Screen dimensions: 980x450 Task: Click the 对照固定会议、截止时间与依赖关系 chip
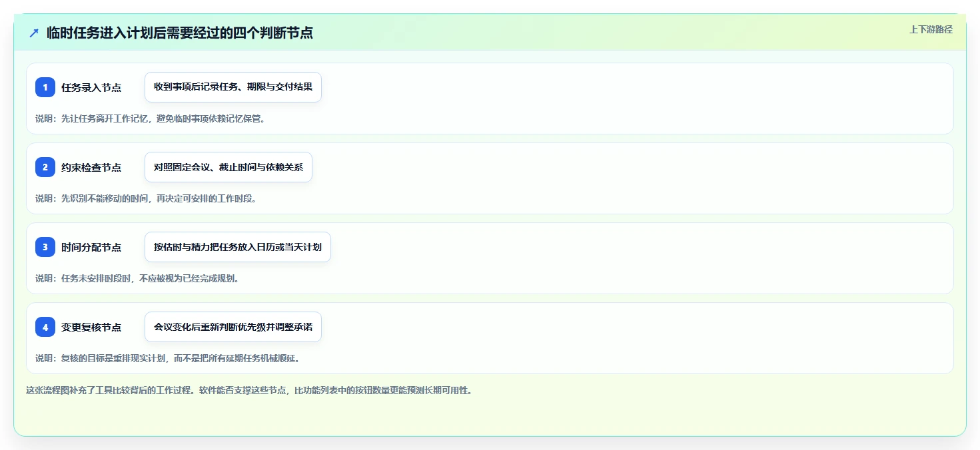pyautogui.click(x=229, y=167)
